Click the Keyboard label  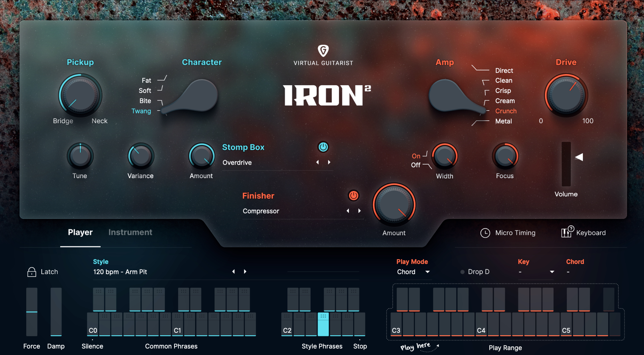tap(591, 233)
